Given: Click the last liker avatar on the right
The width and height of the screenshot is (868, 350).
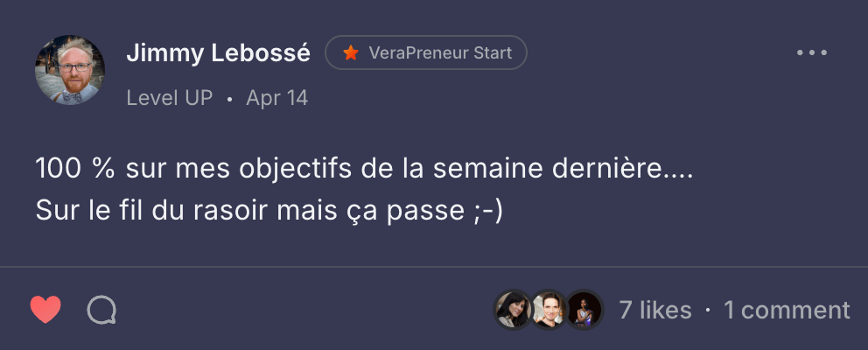Looking at the screenshot, I should click(584, 310).
